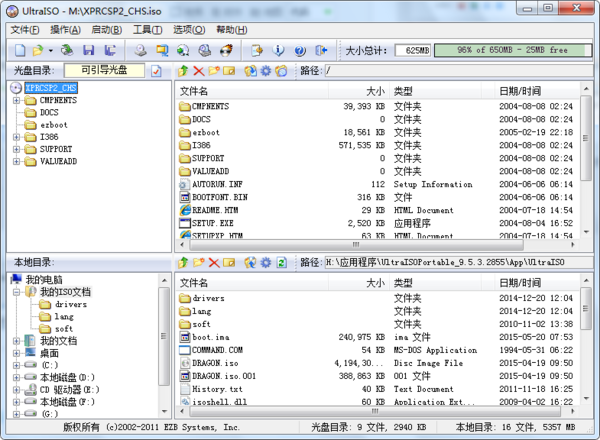600x440 pixels.
Task: Collapse the 我的ISO文档 tree node
Action: point(16,292)
